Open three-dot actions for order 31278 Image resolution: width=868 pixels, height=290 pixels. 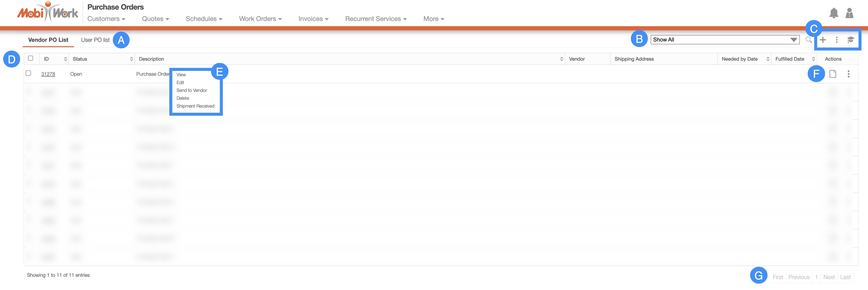coord(848,74)
